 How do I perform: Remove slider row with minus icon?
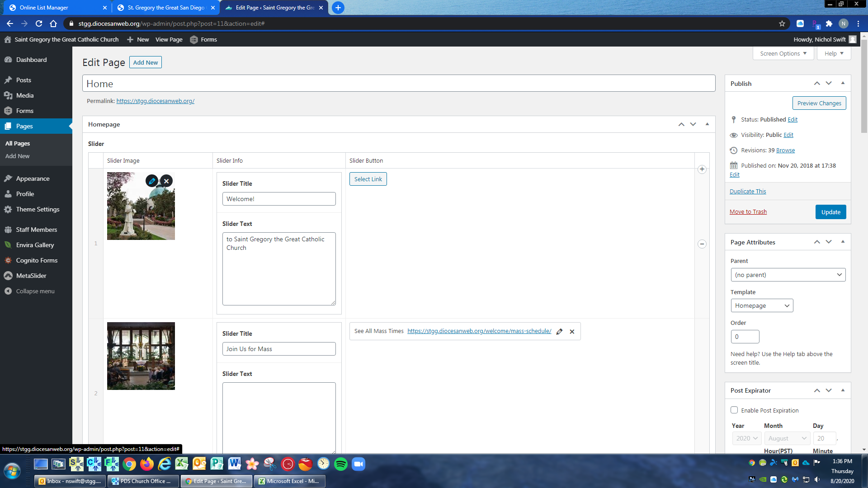702,244
